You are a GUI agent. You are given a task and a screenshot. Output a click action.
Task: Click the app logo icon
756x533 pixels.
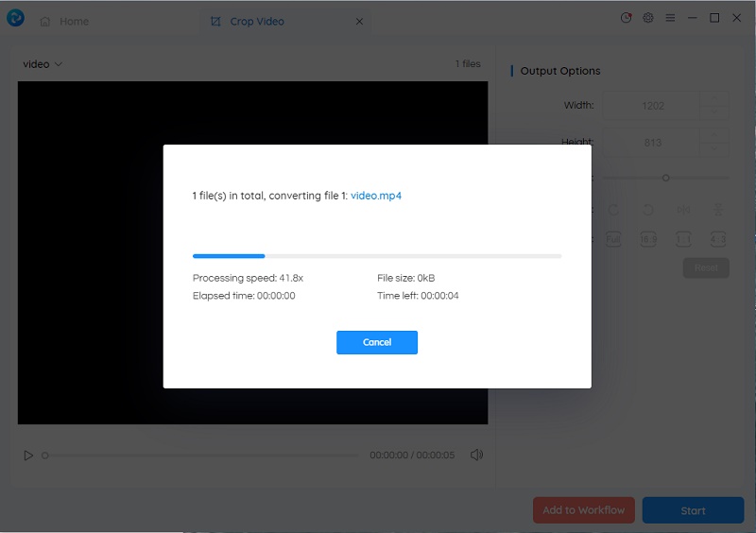click(x=15, y=18)
